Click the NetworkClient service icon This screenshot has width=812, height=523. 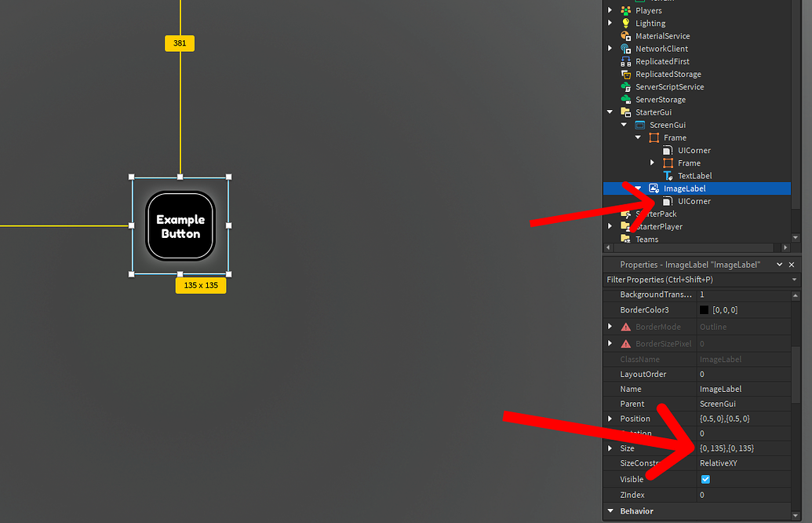click(624, 48)
